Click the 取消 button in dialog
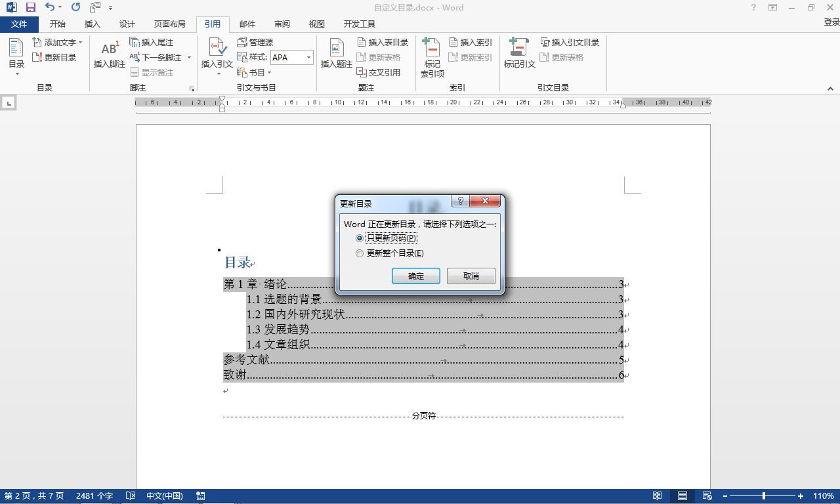Screen dimensions: 840x504 click(x=471, y=276)
